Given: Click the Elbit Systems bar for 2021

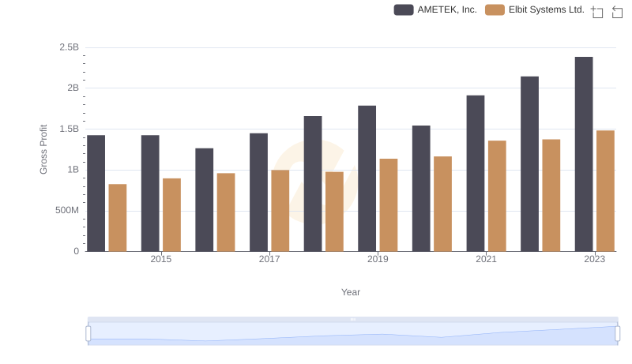Looking at the screenshot, I should click(x=497, y=196).
